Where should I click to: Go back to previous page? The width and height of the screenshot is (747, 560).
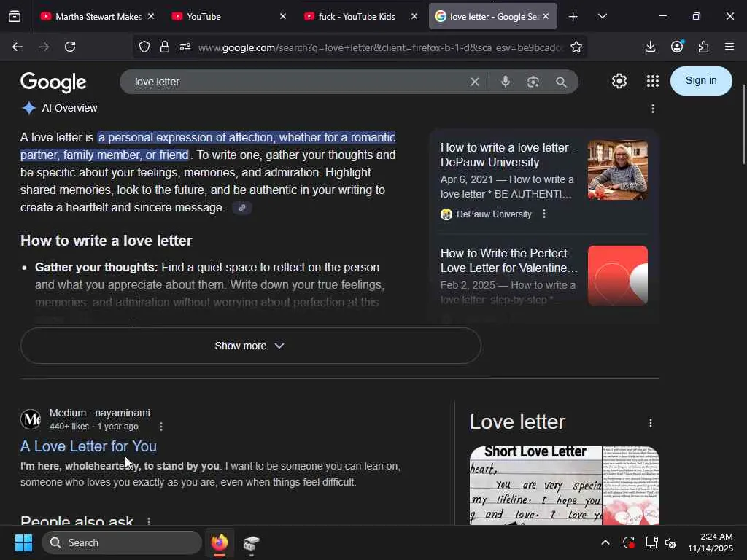[x=18, y=47]
